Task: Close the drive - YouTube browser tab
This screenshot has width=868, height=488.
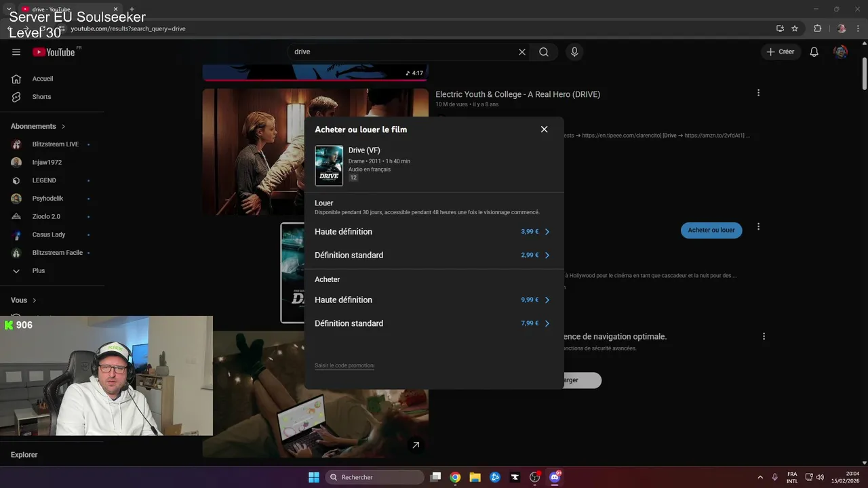Action: [x=116, y=9]
